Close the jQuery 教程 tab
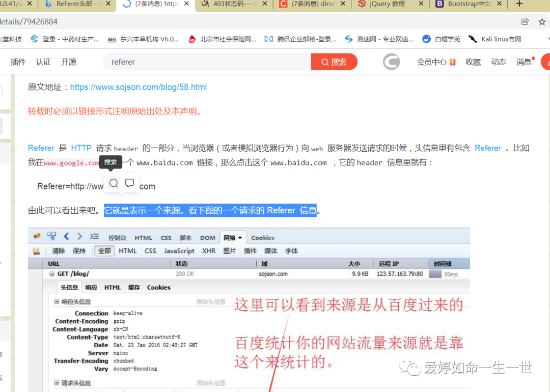Viewport: 550px width, 392px height. [421, 4]
